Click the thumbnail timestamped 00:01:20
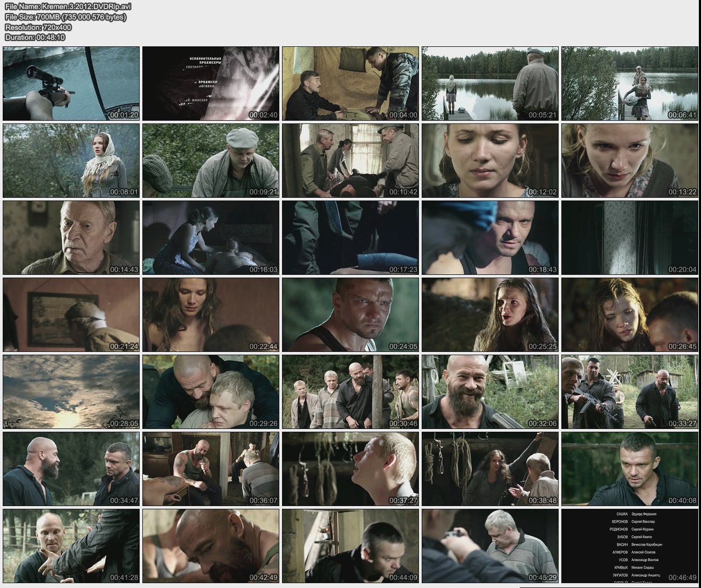Screen dimensions: 701x588 [x=71, y=84]
